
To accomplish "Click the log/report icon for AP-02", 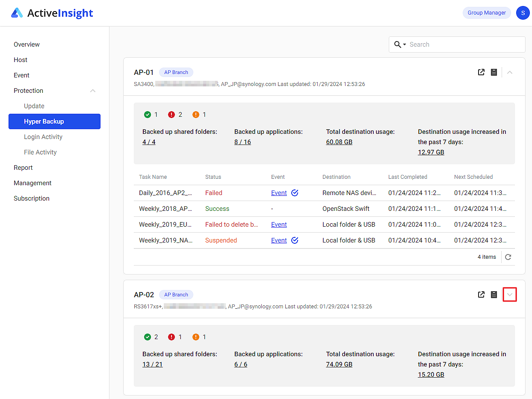I will point(494,295).
